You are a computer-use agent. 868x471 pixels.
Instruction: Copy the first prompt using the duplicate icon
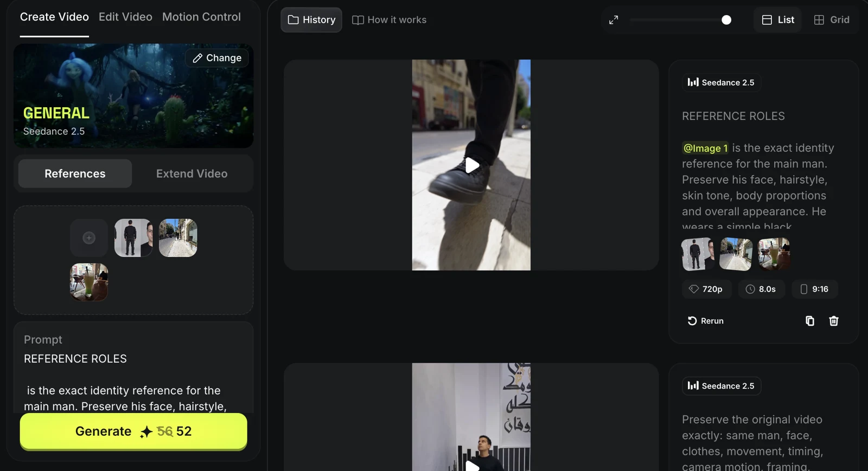(810, 321)
